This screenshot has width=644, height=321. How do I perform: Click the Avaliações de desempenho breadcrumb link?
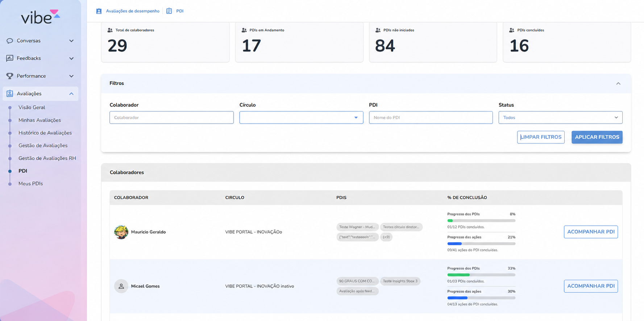133,11
